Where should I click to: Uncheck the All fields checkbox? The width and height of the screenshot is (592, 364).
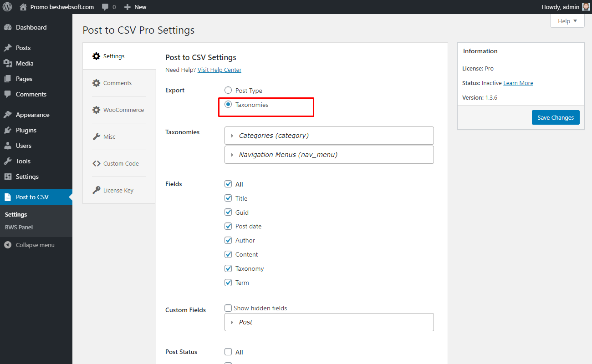(x=228, y=184)
